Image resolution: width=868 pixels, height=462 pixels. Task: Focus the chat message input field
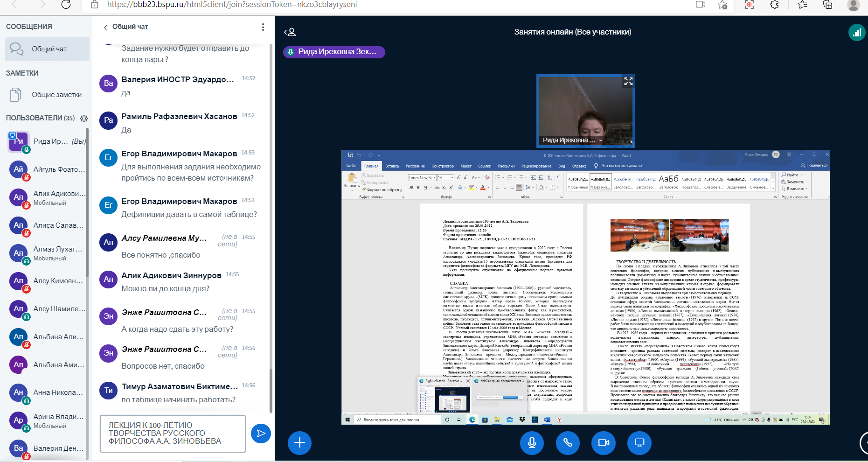click(173, 434)
